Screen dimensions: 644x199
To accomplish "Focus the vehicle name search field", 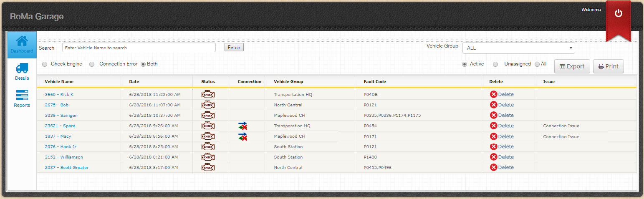I will click(139, 48).
